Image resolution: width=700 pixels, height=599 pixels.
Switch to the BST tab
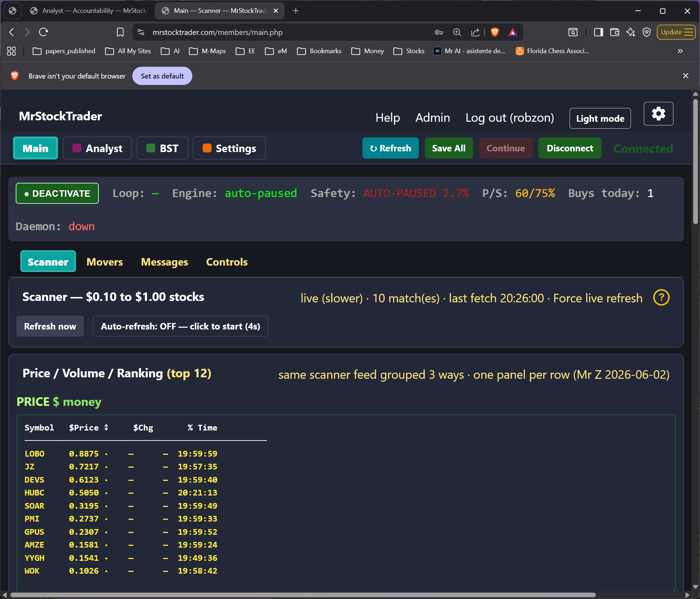162,148
